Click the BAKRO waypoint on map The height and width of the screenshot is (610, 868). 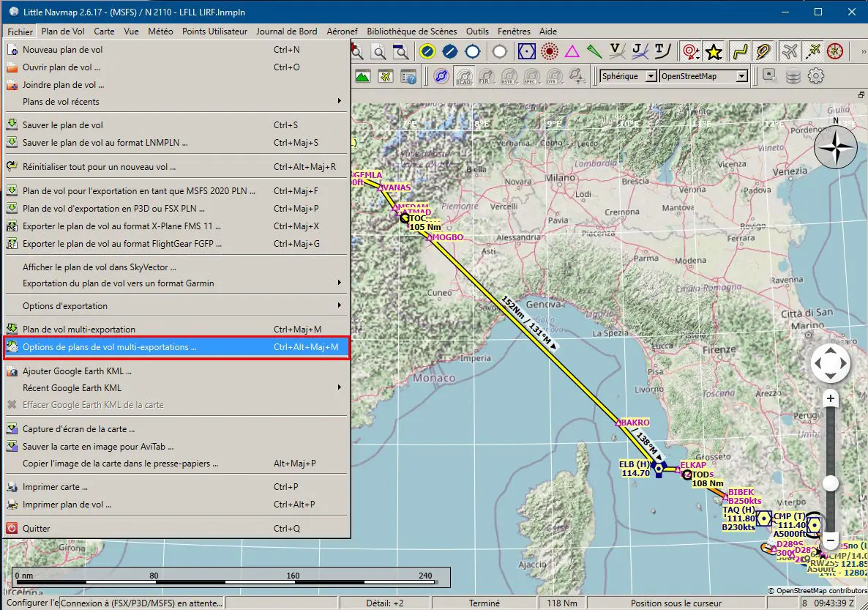618,423
